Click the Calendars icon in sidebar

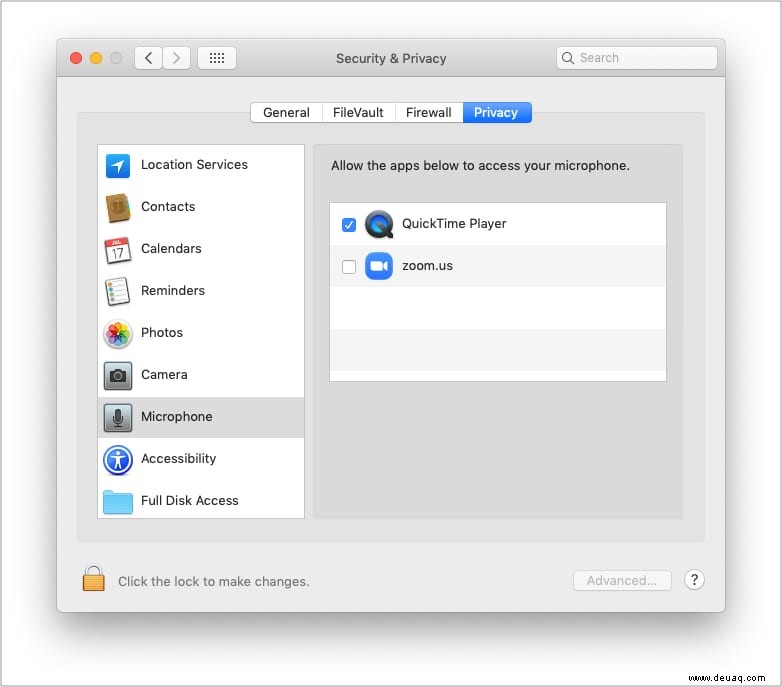[x=118, y=250]
